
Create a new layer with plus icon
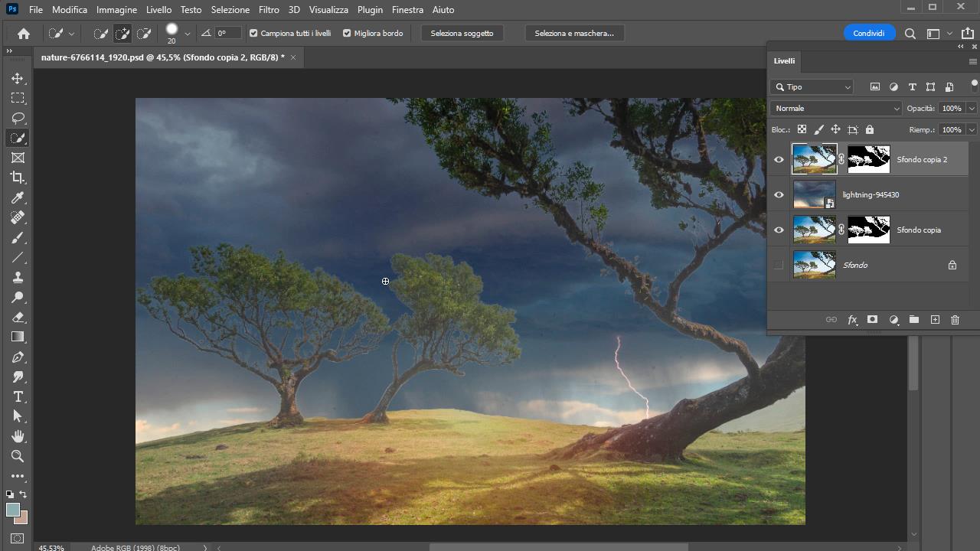pyautogui.click(x=935, y=320)
